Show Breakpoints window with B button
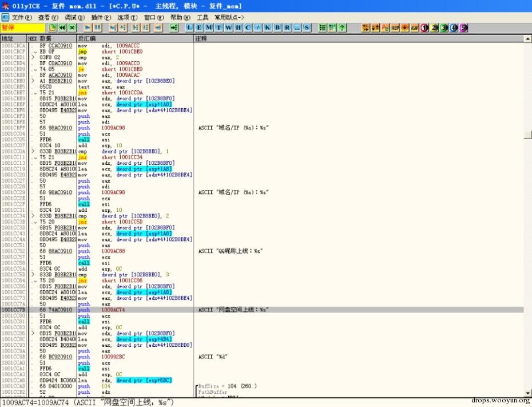Image resolution: width=532 pixels, height=407 pixels. tap(277, 28)
